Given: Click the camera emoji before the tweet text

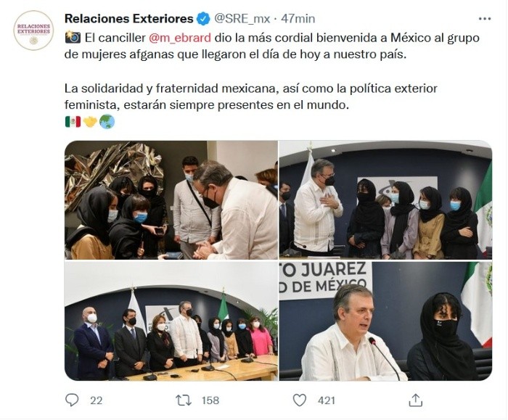Looking at the screenshot, I should (x=73, y=38).
